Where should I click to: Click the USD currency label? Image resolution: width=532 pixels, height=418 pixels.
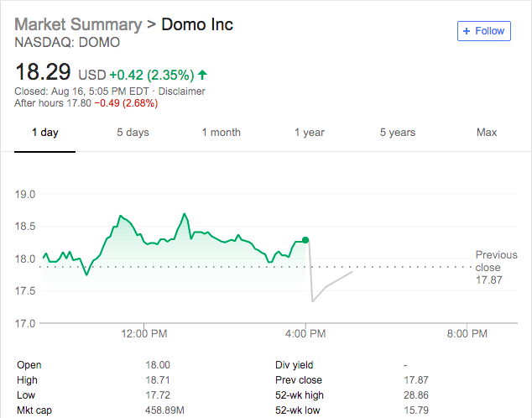pyautogui.click(x=92, y=75)
